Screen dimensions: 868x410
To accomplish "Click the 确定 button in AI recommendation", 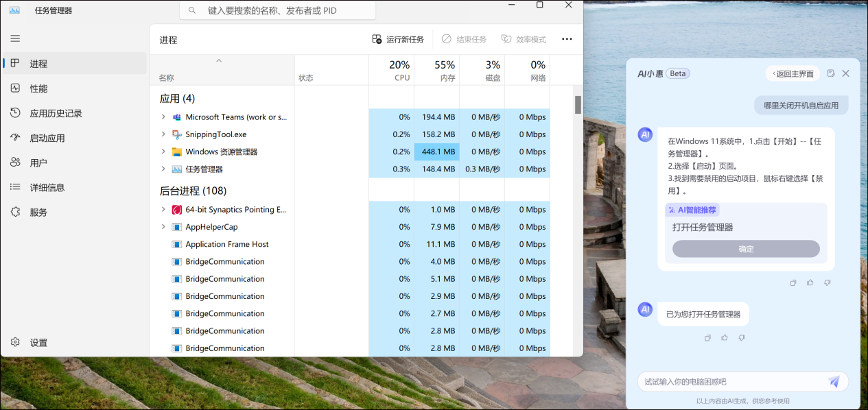I will click(x=745, y=249).
